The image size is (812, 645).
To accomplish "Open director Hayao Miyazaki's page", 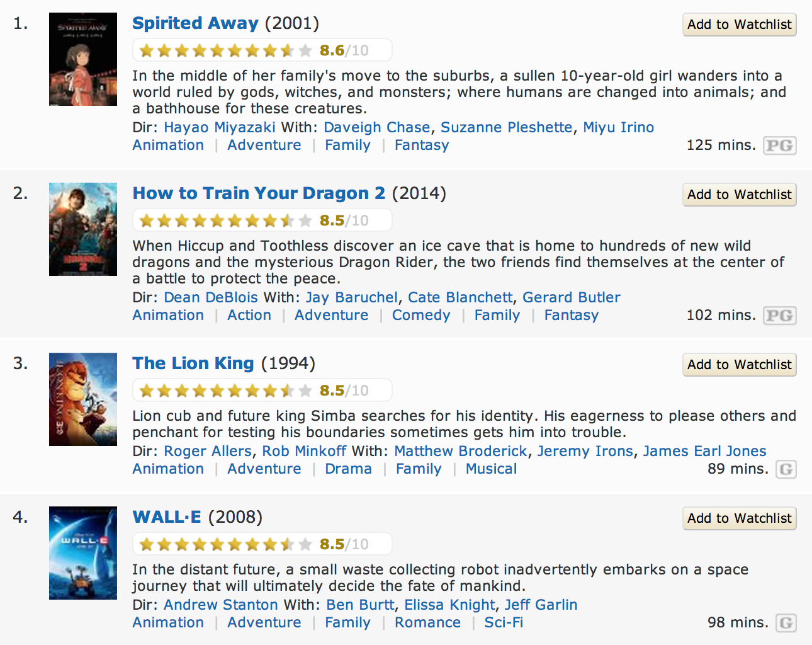I will pyautogui.click(x=219, y=127).
